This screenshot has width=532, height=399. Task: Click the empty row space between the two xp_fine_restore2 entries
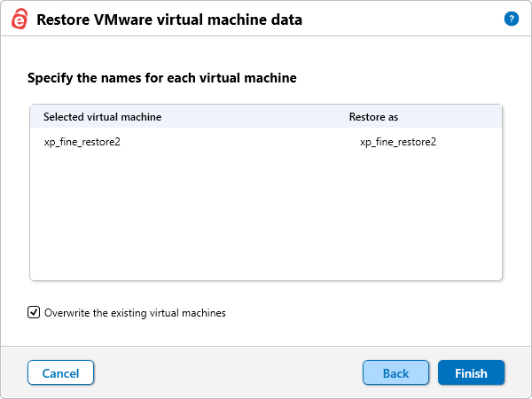click(x=239, y=142)
